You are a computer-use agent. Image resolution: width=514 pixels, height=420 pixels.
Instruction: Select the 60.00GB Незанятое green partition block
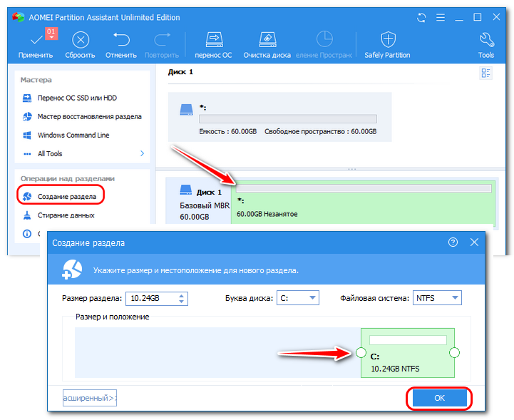click(363, 203)
